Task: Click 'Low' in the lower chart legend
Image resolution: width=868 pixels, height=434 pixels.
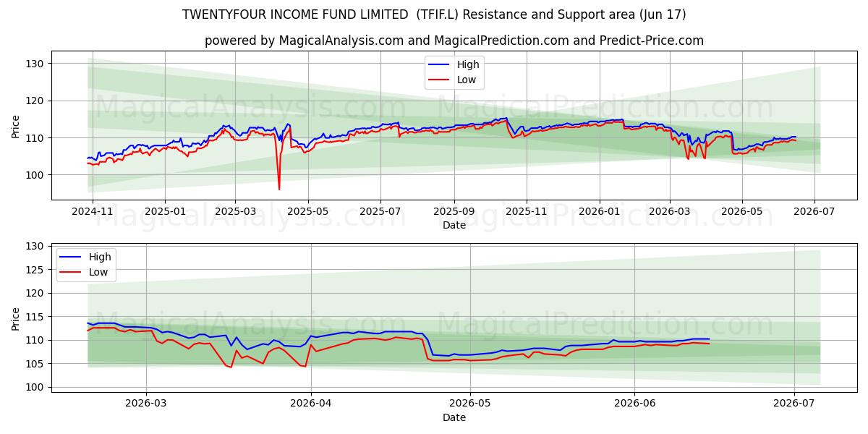Action: point(98,273)
